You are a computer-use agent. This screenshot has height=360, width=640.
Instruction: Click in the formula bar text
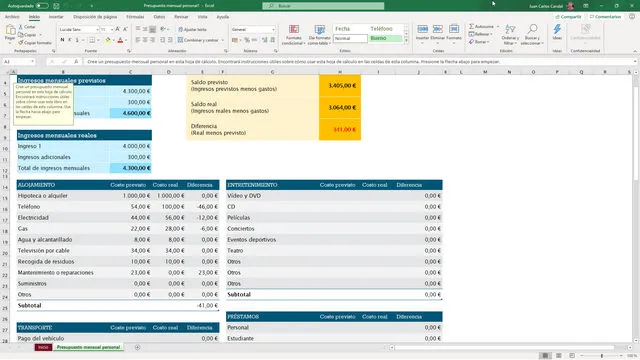(359, 62)
